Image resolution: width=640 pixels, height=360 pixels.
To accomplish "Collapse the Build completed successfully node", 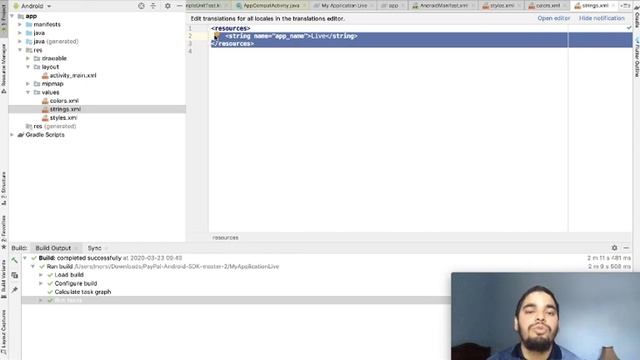I will pos(25,258).
